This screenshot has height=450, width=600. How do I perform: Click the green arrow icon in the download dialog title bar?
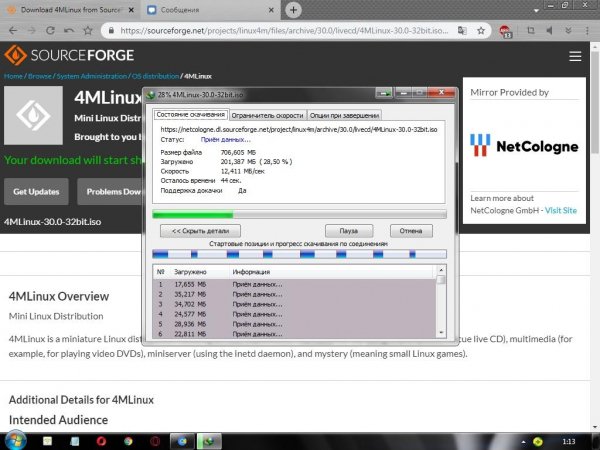click(384, 93)
